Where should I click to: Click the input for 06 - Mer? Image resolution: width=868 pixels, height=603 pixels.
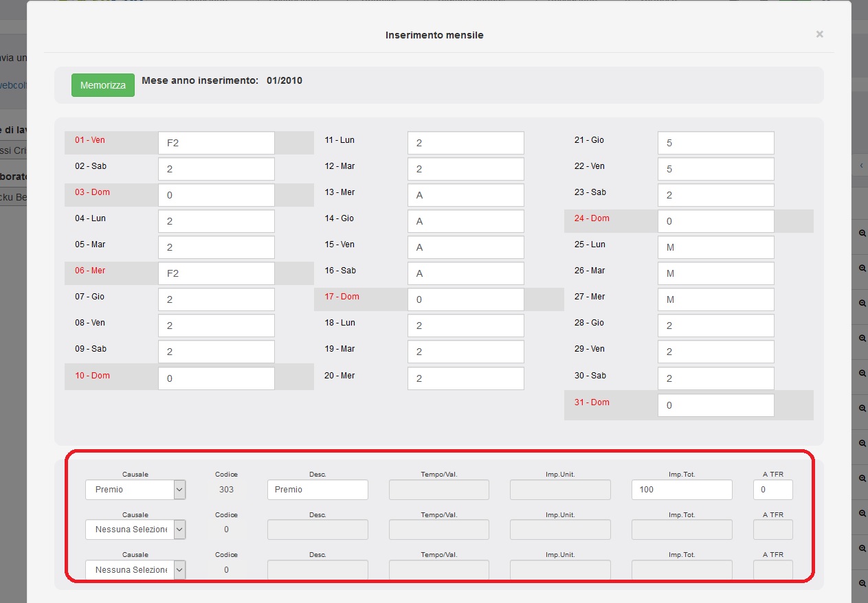coord(216,273)
